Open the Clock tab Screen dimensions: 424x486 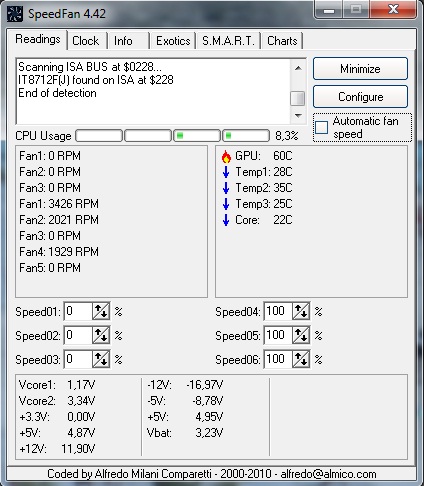(x=86, y=41)
